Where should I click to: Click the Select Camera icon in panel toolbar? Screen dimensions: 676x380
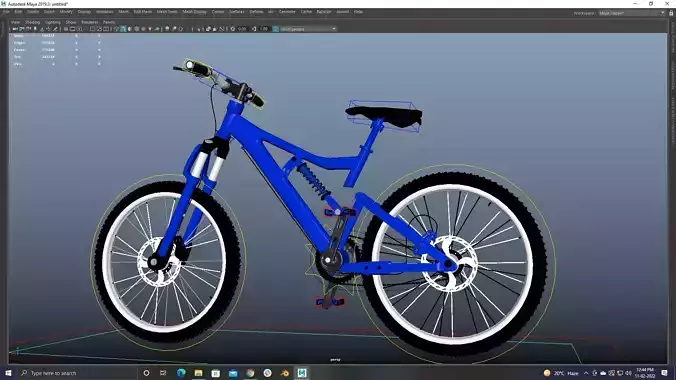click(15, 29)
